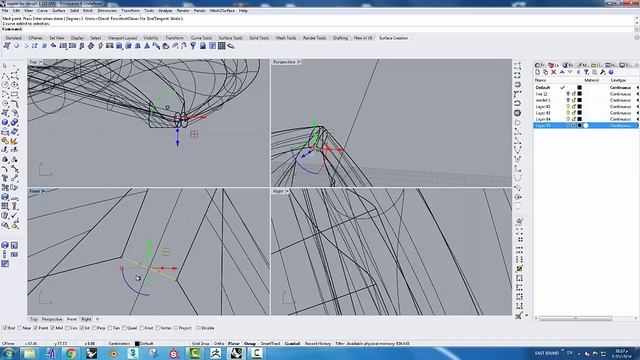Open the File Explorer folder in taskbar
The height and width of the screenshot is (360, 640).
pos(29,353)
